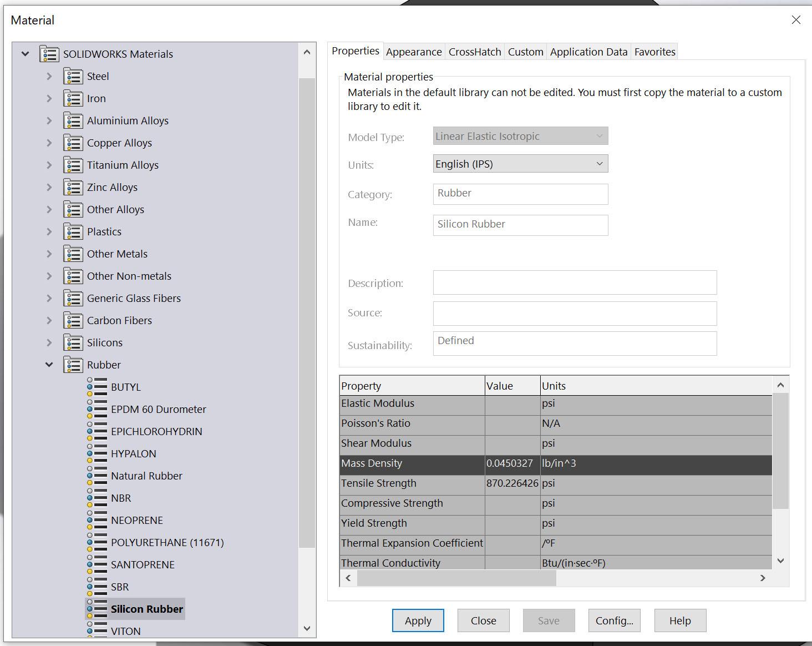This screenshot has width=812, height=646.
Task: Switch to the Properties tab
Action: point(356,51)
